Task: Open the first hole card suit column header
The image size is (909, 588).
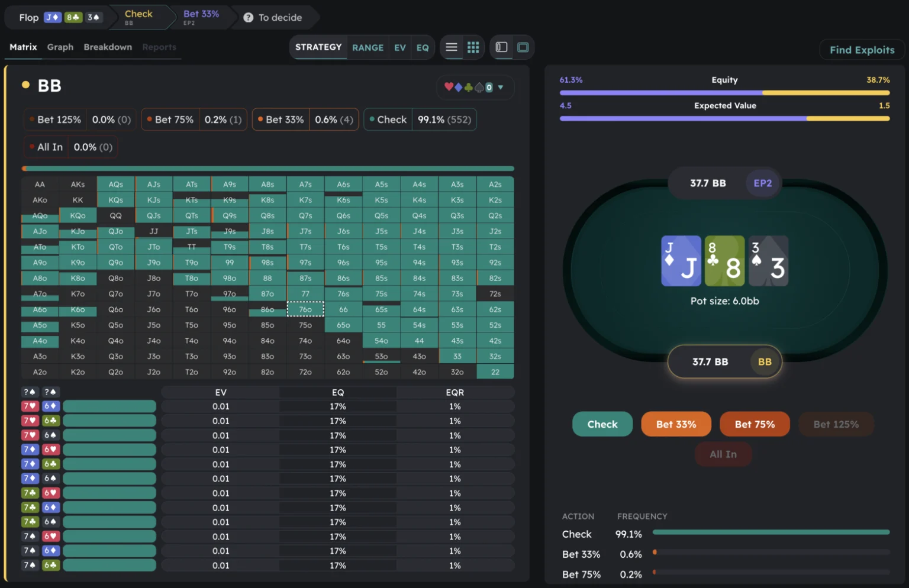Action: [30, 392]
